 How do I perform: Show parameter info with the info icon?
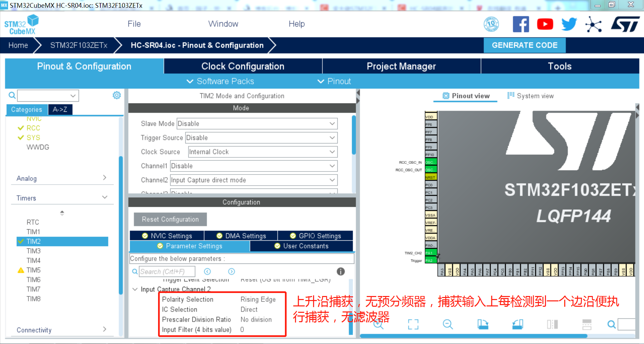click(341, 272)
